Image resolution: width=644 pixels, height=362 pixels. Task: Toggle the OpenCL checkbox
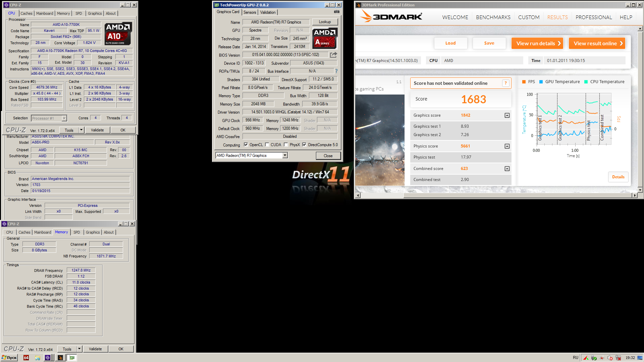click(246, 145)
